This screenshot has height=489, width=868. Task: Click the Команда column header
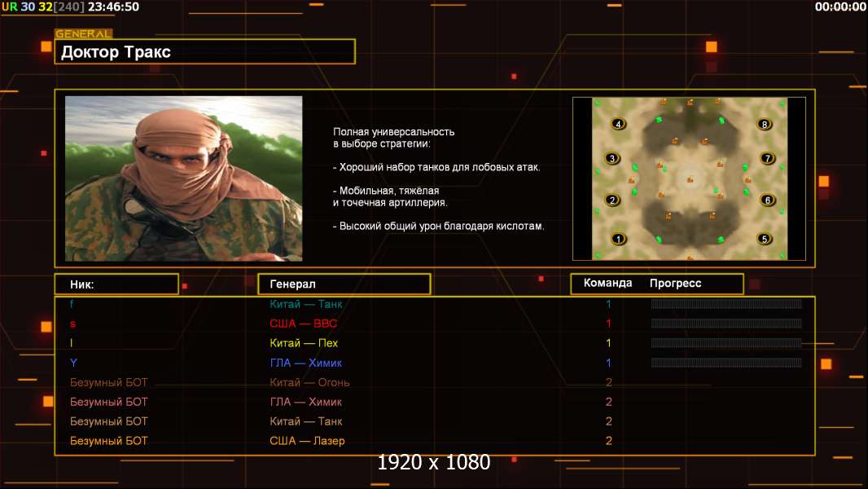click(607, 283)
